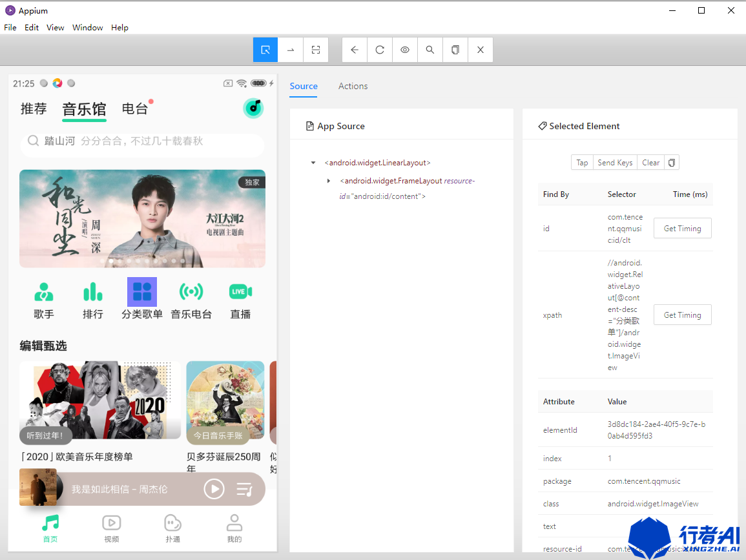Tap 音乐馆 tab in phone screen
The height and width of the screenshot is (560, 746).
coord(84,109)
